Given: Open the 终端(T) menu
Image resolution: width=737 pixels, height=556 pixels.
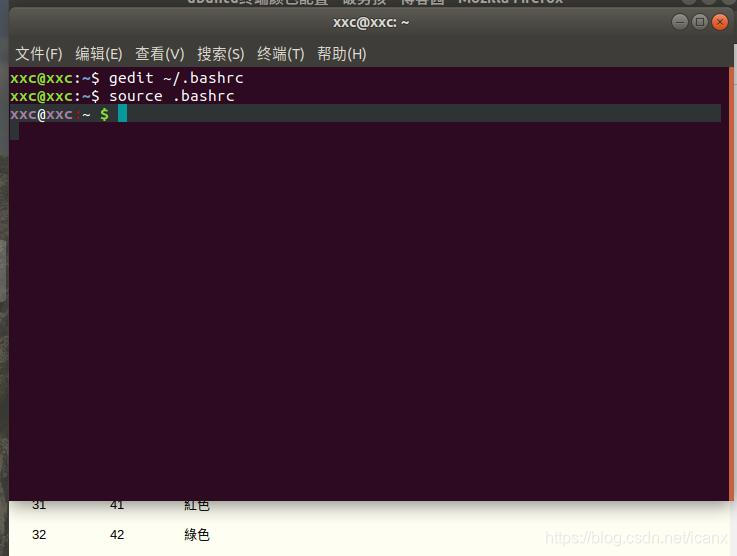Looking at the screenshot, I should [281, 54].
